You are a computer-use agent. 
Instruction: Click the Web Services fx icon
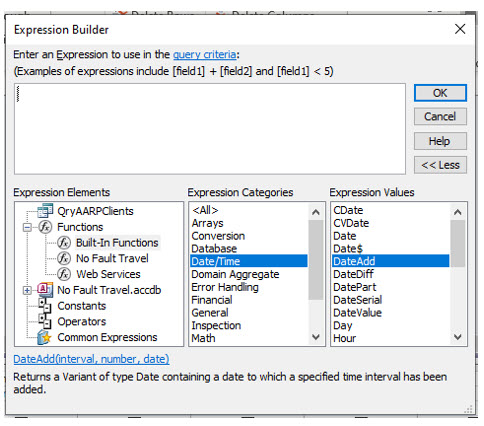64,274
